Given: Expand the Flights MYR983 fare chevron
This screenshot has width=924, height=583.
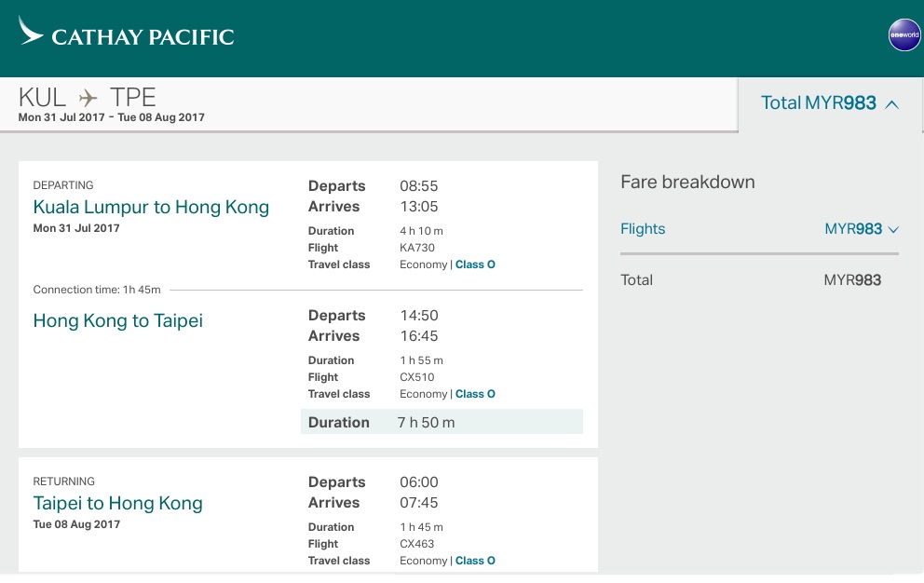Looking at the screenshot, I should coord(893,230).
